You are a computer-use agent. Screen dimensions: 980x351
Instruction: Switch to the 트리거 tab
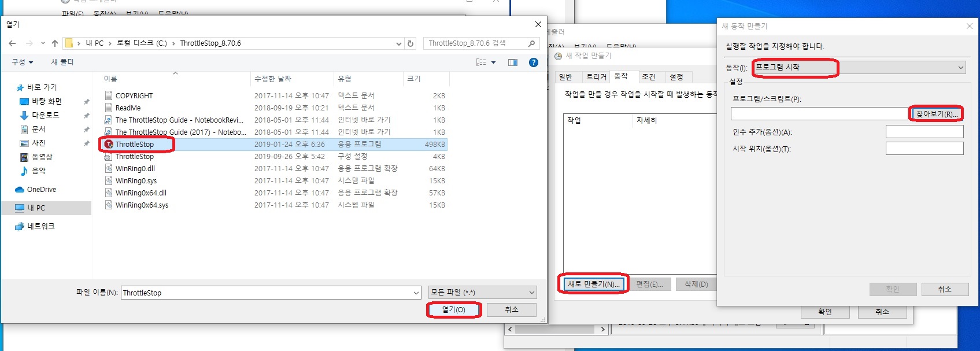click(x=596, y=77)
